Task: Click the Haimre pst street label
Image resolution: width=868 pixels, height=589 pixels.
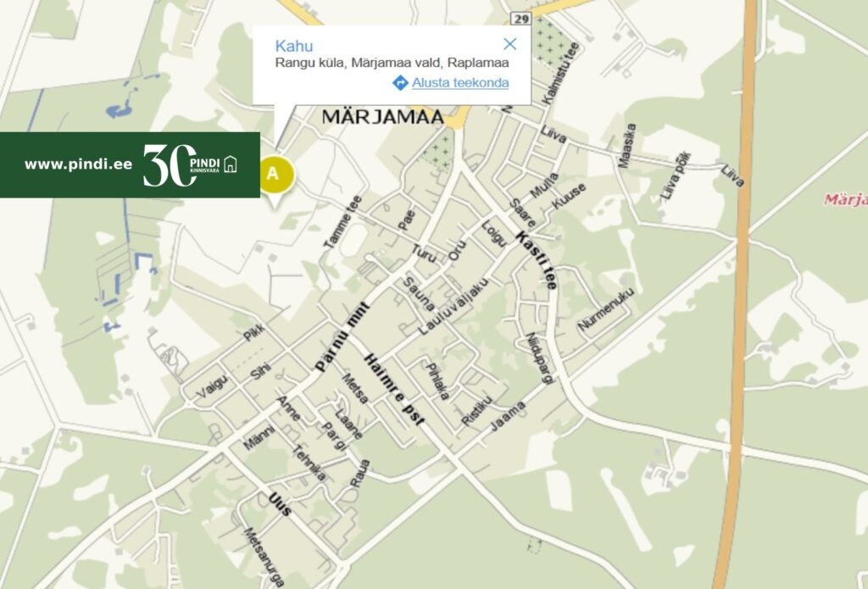Action: pos(394,390)
